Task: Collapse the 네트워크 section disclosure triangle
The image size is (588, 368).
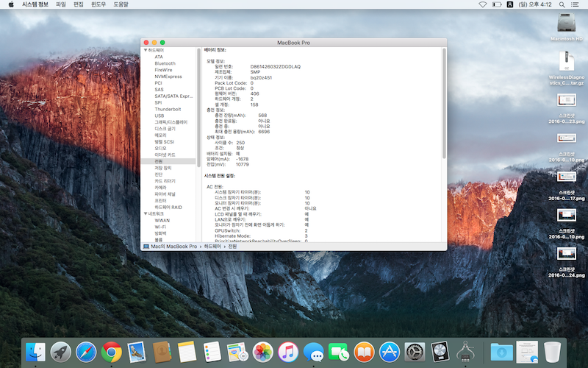Action: [x=146, y=213]
